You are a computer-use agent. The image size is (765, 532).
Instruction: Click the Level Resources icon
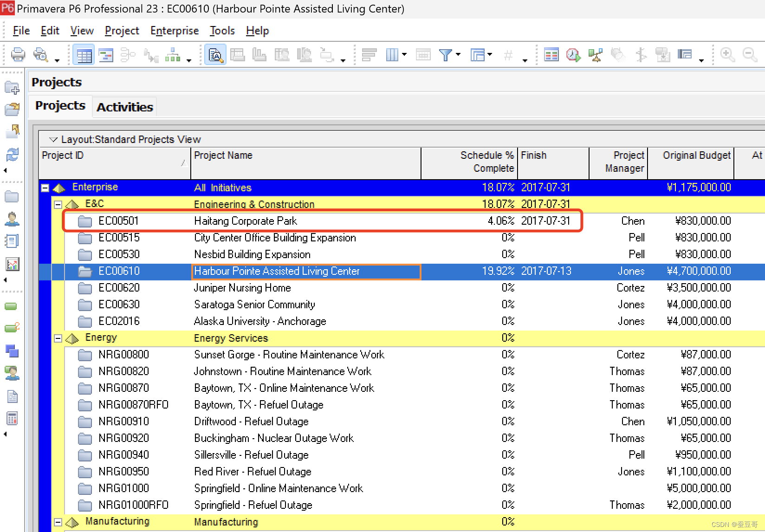click(595, 55)
